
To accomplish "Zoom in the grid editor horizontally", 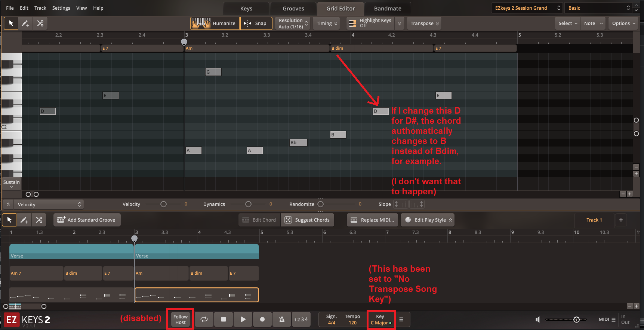I will coord(629,194).
